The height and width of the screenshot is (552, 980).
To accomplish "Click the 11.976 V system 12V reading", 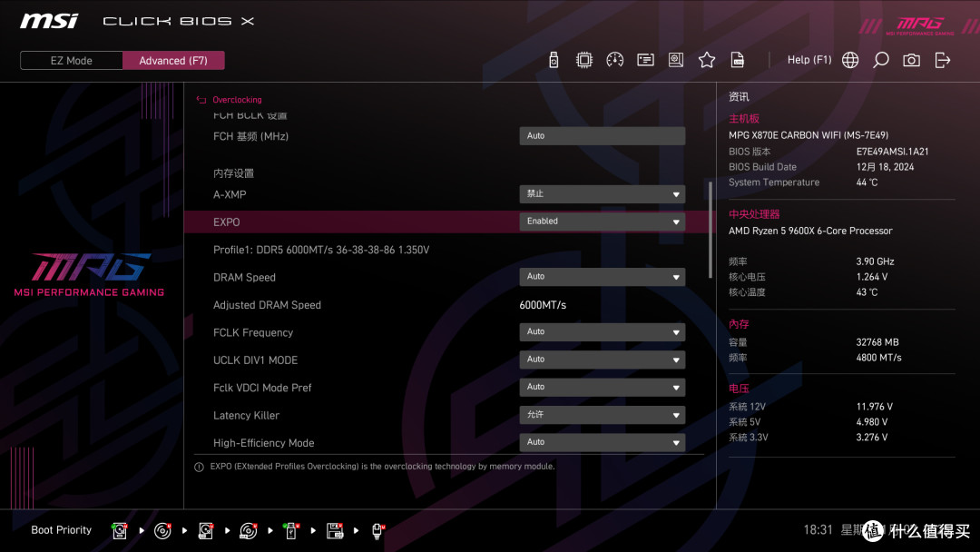I will click(x=874, y=407).
